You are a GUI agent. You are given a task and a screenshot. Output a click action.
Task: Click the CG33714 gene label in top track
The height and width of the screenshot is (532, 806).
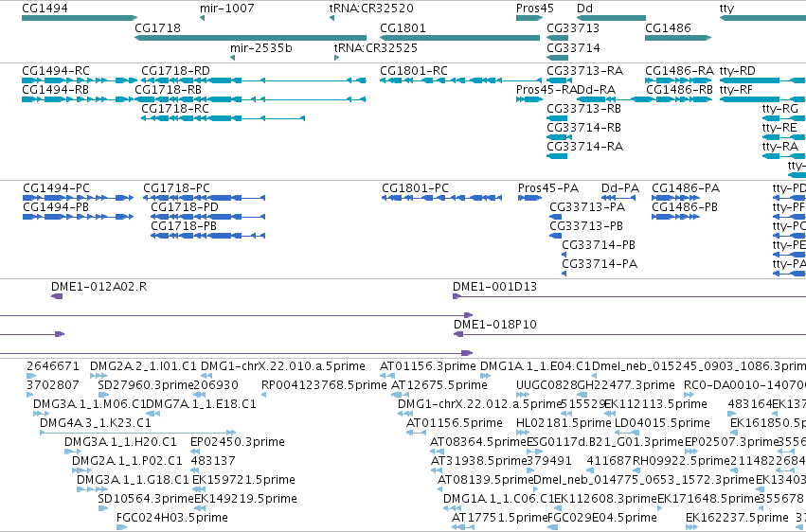pos(573,47)
